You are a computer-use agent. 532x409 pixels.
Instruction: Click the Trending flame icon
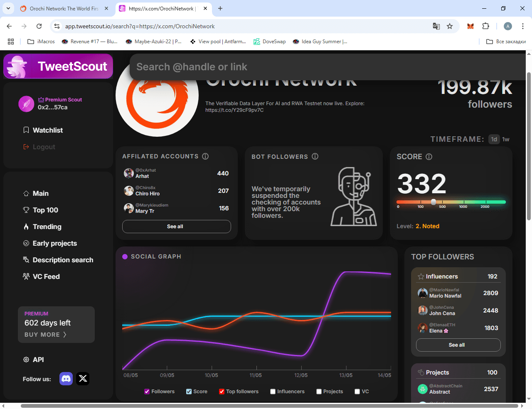point(26,227)
